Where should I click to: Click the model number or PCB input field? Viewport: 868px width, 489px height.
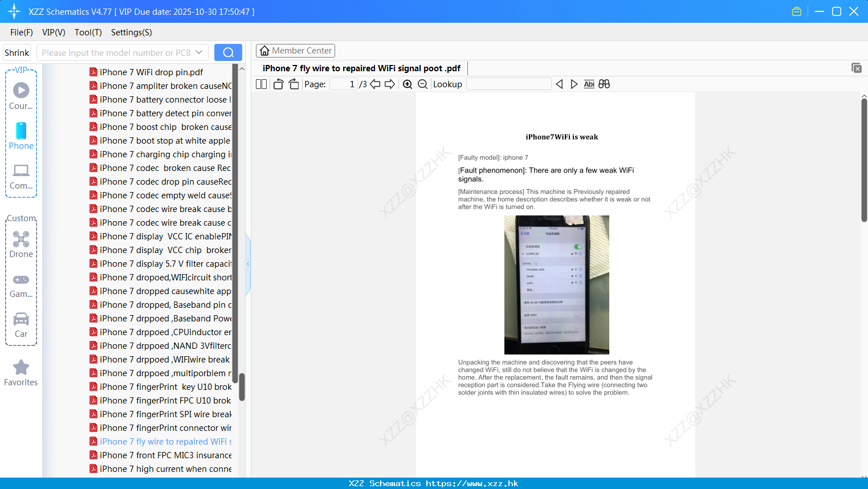pos(116,52)
